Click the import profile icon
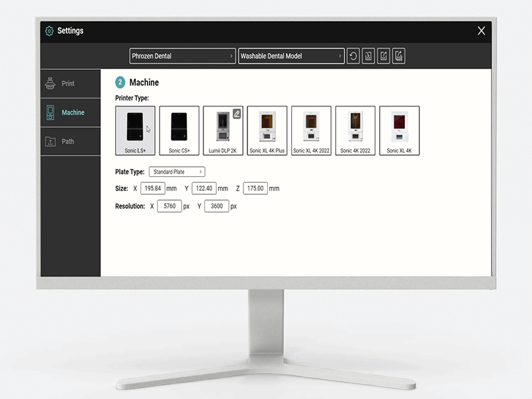This screenshot has width=532, height=399. click(368, 56)
